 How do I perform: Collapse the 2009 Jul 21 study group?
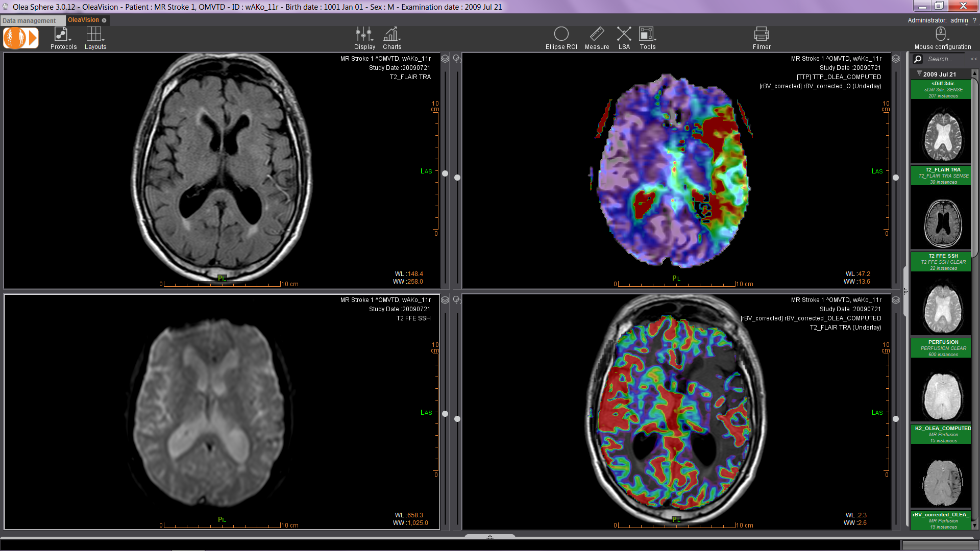coord(919,74)
